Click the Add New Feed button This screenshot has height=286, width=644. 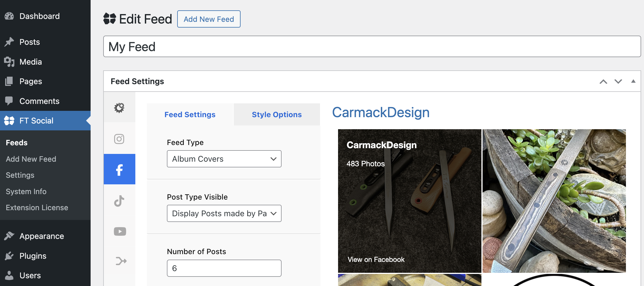(209, 19)
